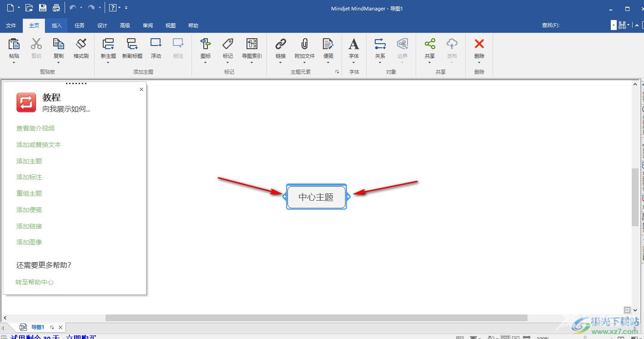Open the 文件 menu

11,25
